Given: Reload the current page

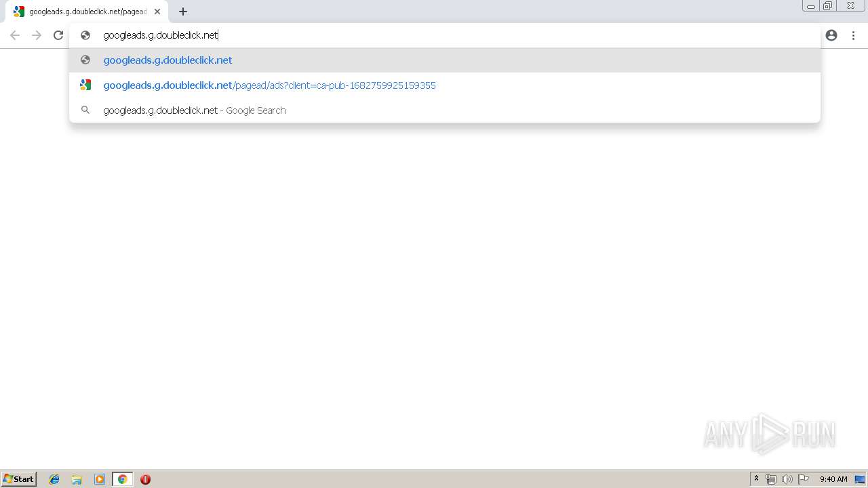Looking at the screenshot, I should [58, 35].
